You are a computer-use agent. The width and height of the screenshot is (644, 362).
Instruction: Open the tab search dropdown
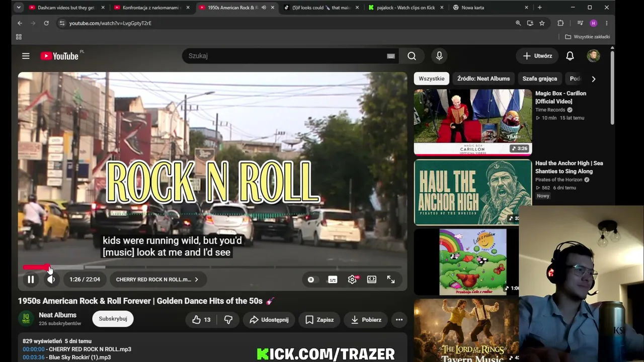(19, 8)
